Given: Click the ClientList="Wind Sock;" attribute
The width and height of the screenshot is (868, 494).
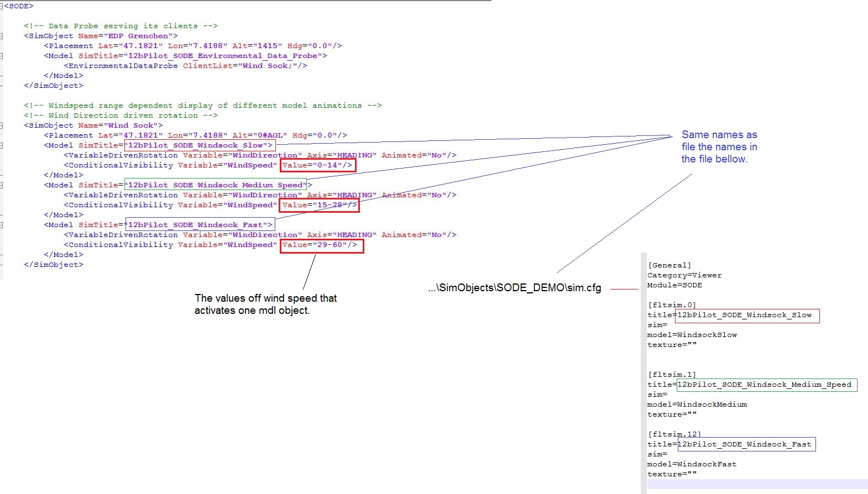Looking at the screenshot, I should 245,66.
